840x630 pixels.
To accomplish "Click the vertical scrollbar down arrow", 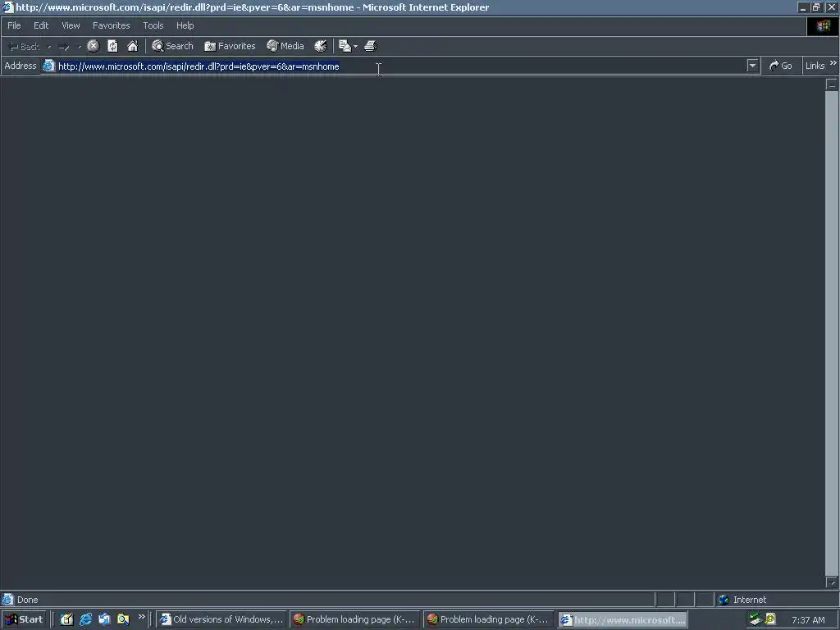I will [832, 582].
